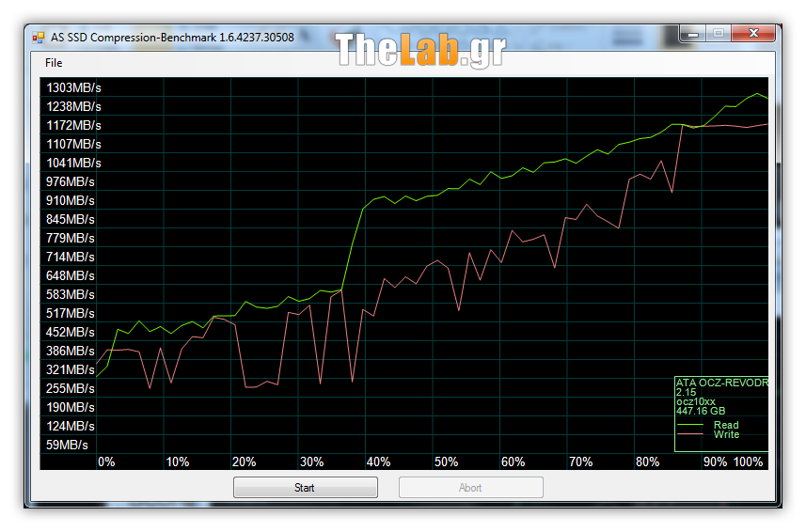
Task: Click the 1107MB/s axis label
Action: (x=73, y=145)
